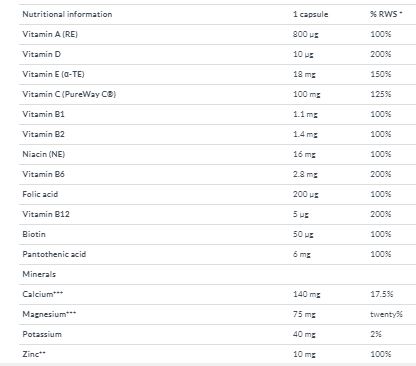This screenshot has height=366, width=416.
Task: Click the Niacin (NE) label
Action: pos(44,154)
